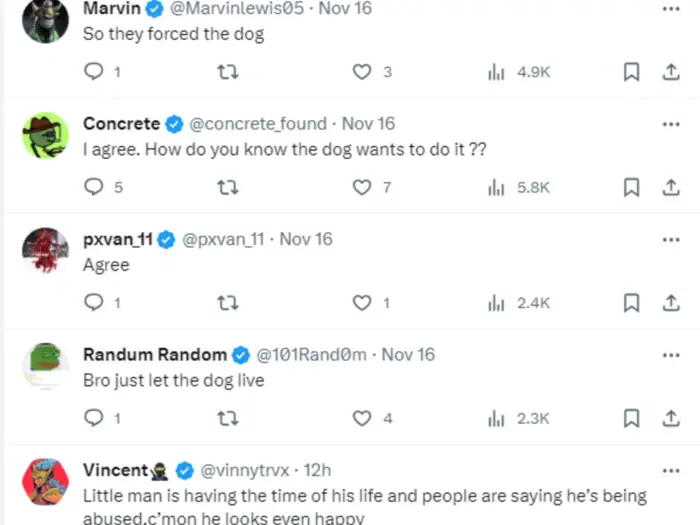Share Marvin's tweet
This screenshot has height=525, width=700.
tap(671, 72)
